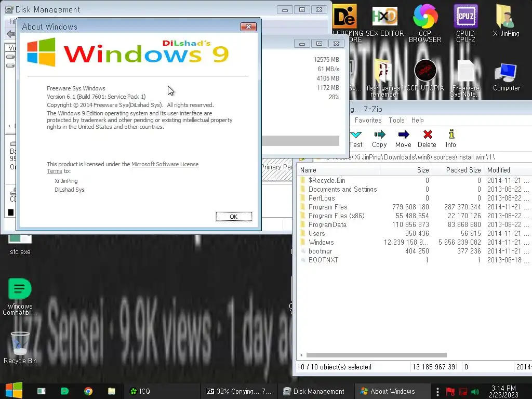This screenshot has height=399, width=532.
Task: Sort 7-Zip list by Size column
Action: (406, 170)
